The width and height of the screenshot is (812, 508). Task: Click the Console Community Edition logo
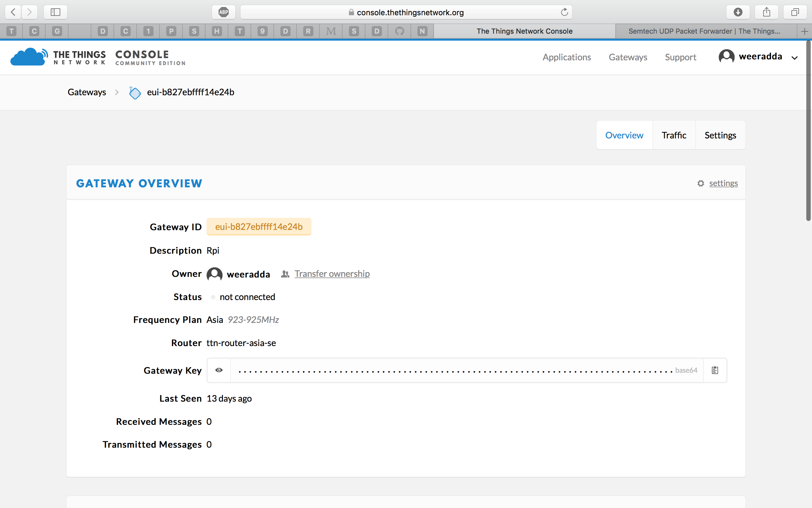click(x=150, y=57)
